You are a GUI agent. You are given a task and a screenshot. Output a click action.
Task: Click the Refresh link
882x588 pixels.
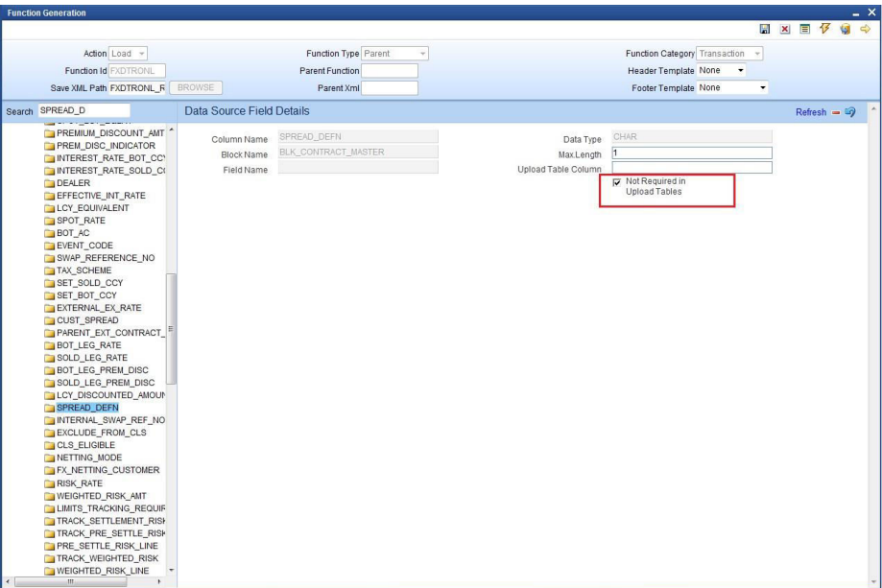click(811, 112)
